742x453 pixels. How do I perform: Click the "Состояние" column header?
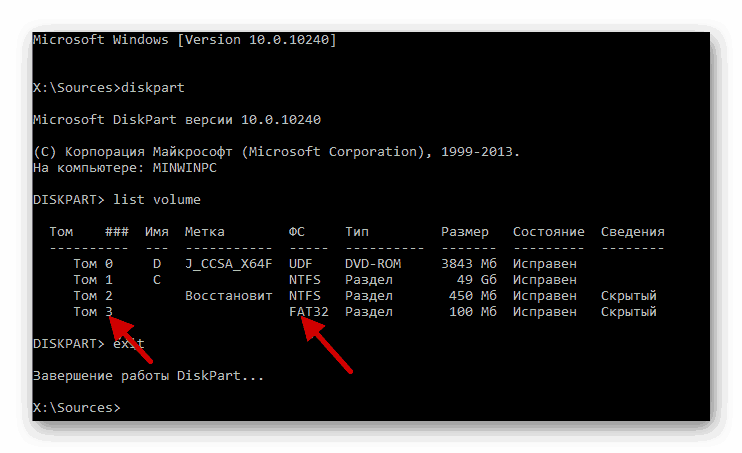pos(549,232)
